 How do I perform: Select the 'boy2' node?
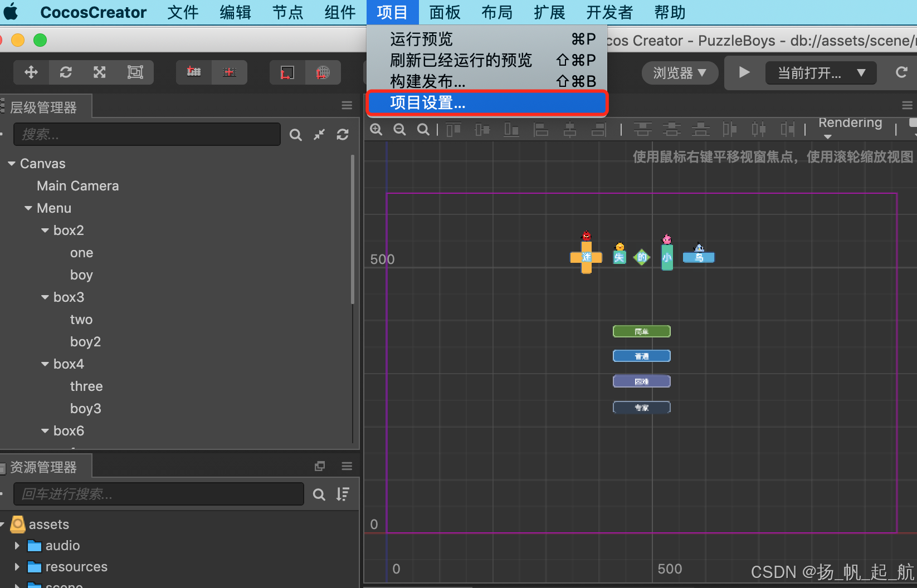pos(85,342)
